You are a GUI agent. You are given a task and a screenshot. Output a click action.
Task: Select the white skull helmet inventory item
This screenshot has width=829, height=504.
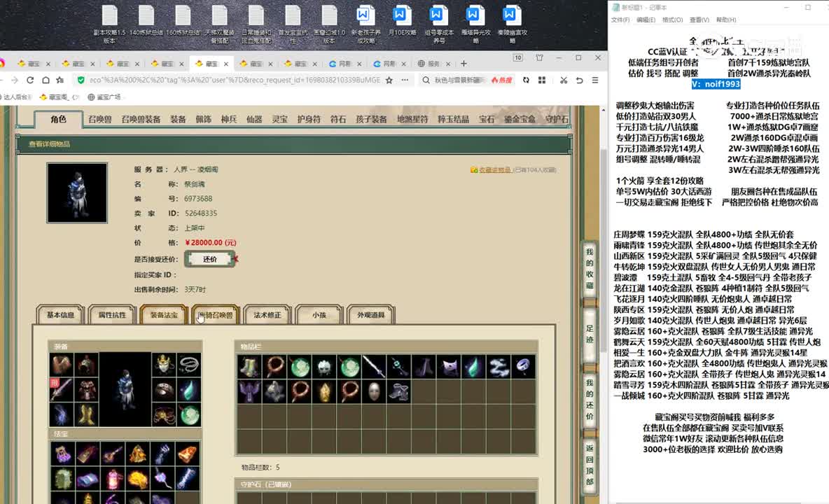tap(325, 367)
